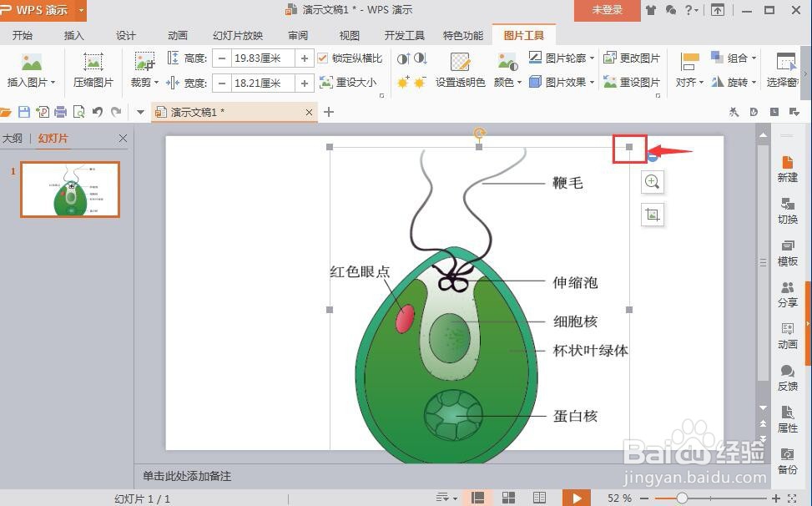This screenshot has width=812, height=506.
Task: Switch to Slide Show (幻灯片放映) tab
Action: 238,35
